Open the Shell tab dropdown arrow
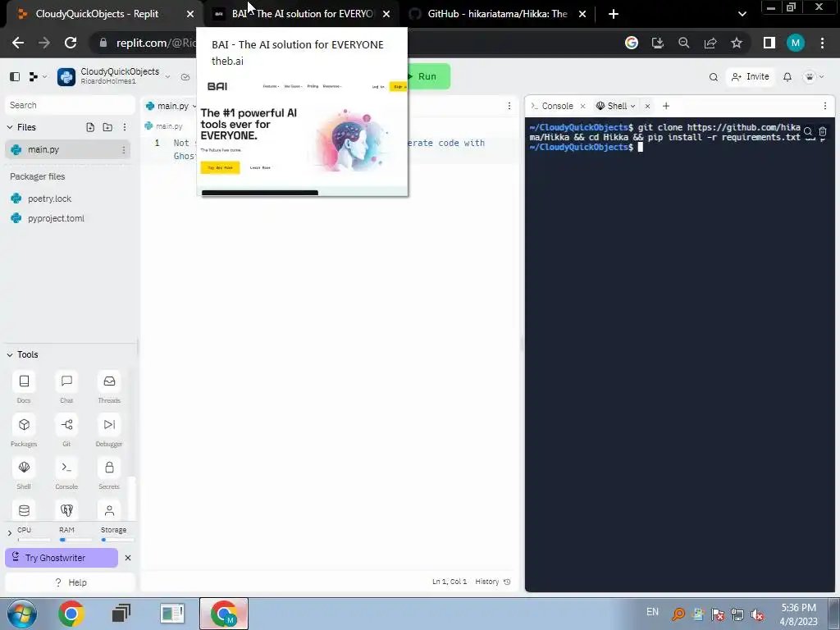The width and height of the screenshot is (840, 630). (632, 106)
